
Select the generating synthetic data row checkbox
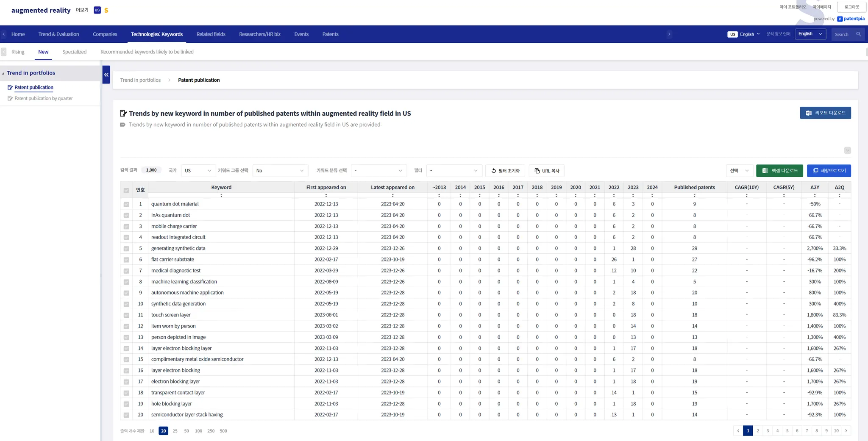click(x=126, y=249)
